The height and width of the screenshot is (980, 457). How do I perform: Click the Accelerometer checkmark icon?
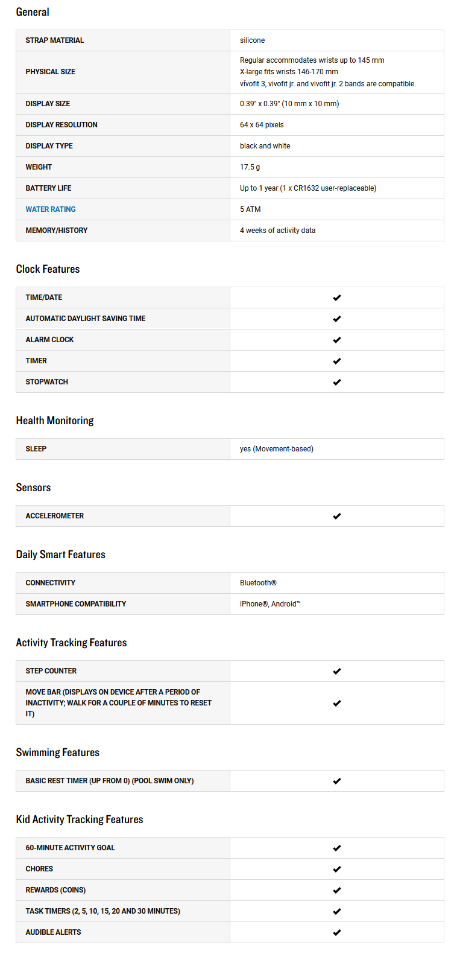(337, 516)
